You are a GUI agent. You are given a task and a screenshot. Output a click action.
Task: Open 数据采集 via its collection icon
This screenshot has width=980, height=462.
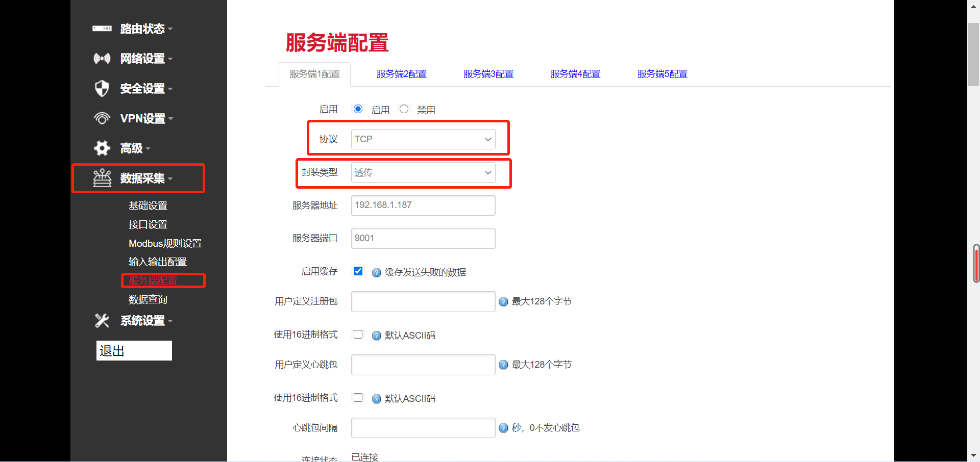pyautogui.click(x=102, y=178)
